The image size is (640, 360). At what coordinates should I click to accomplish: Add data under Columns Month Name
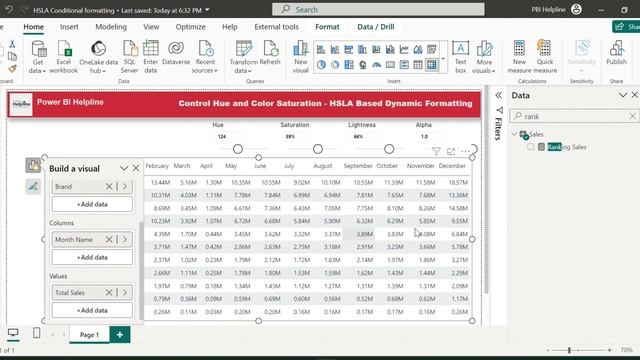92,257
